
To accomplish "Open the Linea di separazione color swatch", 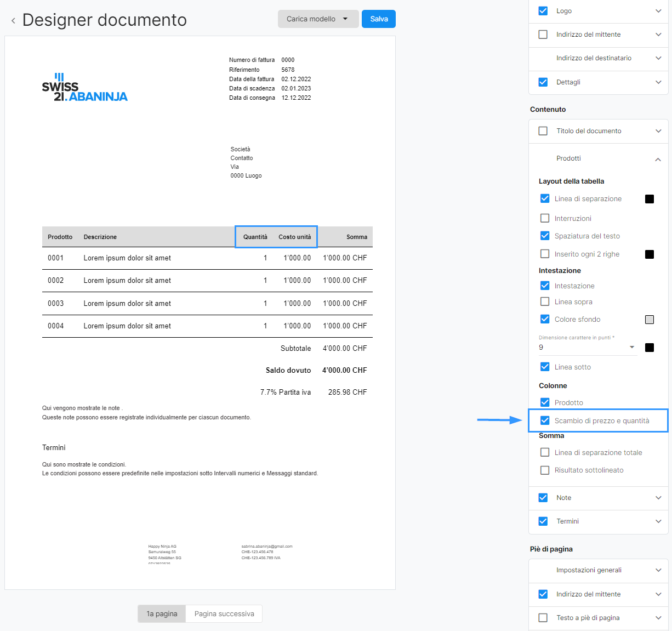I will click(x=650, y=199).
